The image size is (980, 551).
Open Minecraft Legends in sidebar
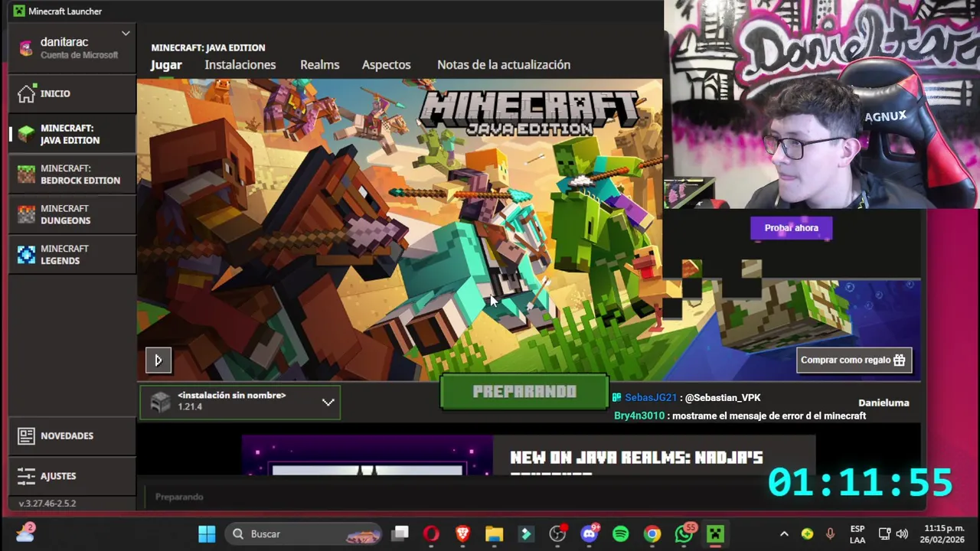point(72,255)
